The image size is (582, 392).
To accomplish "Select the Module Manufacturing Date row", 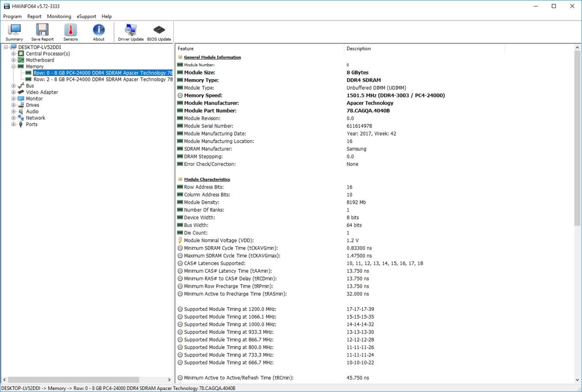I will 375,134.
